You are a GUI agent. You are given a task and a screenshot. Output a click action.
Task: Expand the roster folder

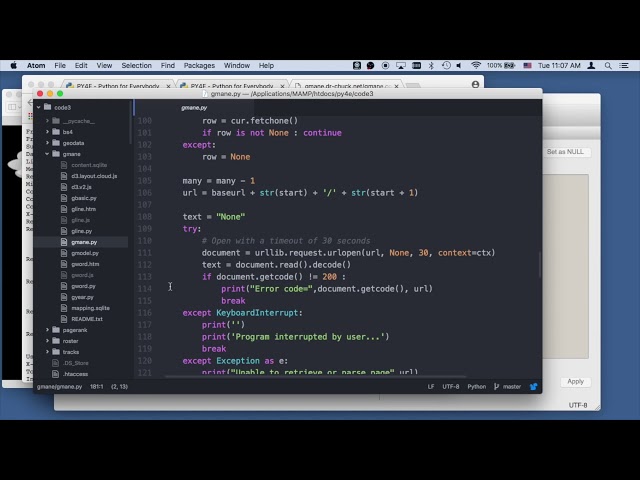[47, 341]
